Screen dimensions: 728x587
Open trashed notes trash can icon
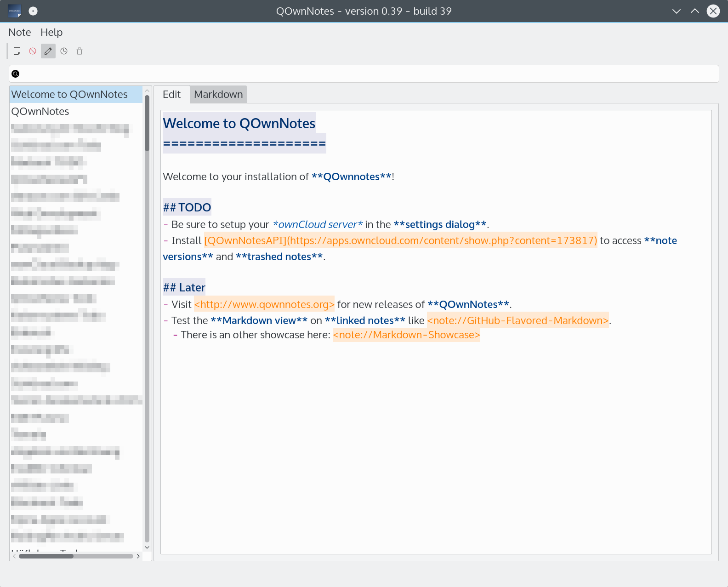point(80,51)
